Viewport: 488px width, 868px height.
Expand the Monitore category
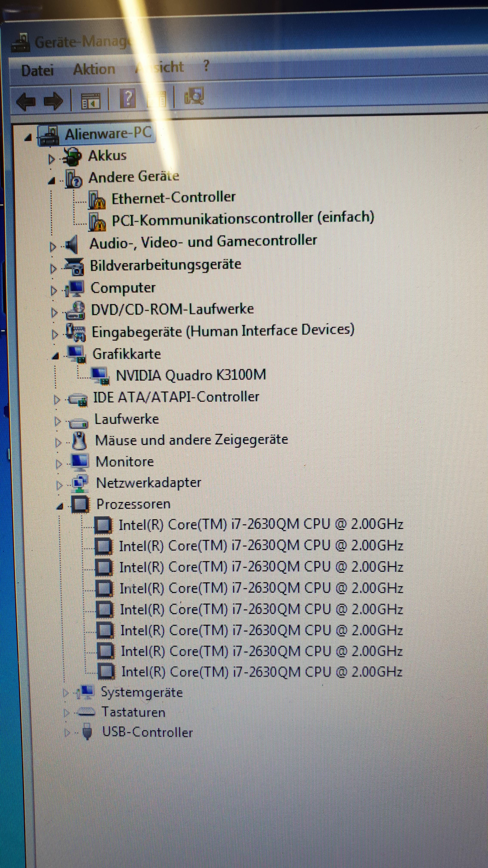(x=59, y=464)
